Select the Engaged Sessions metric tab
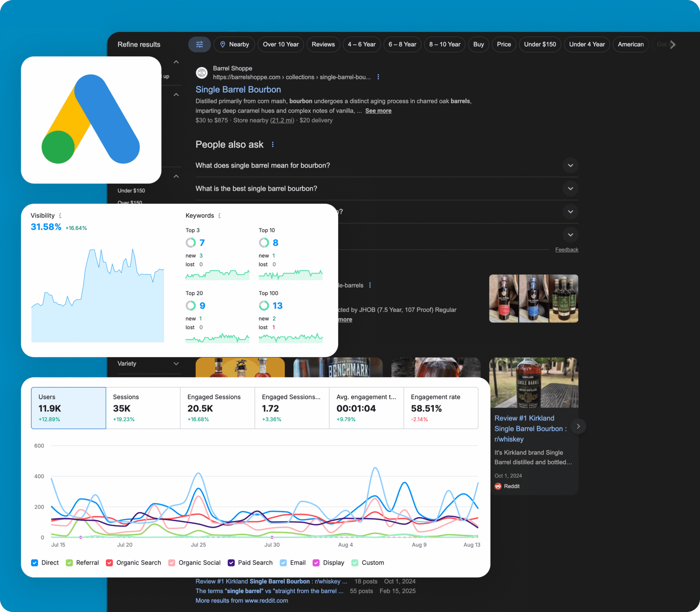The height and width of the screenshot is (612, 700). point(218,408)
